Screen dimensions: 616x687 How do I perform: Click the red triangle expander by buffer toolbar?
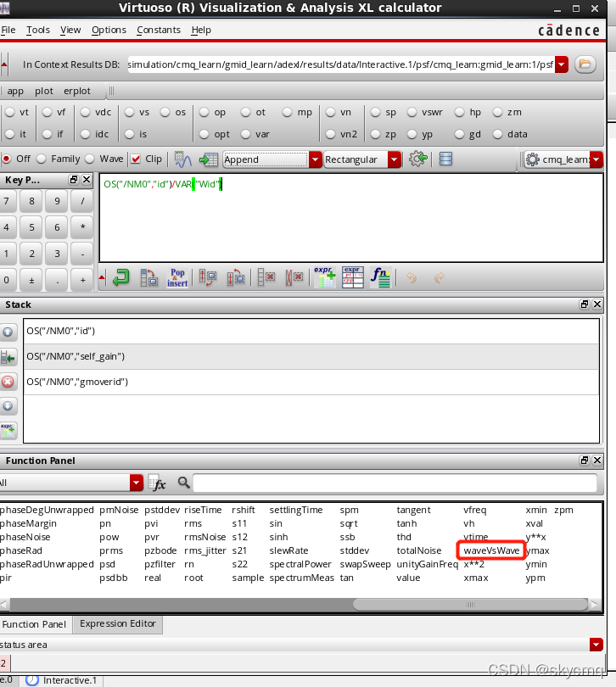(x=102, y=277)
